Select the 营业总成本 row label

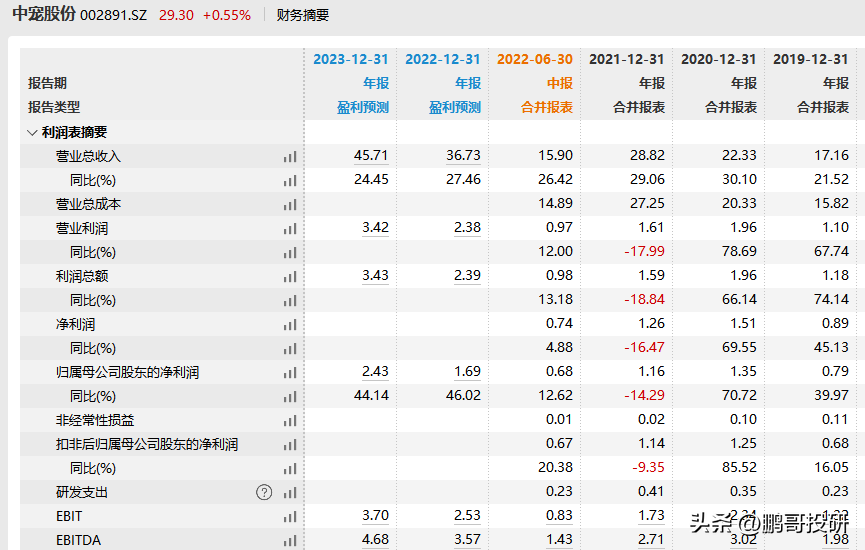[x=88, y=205]
